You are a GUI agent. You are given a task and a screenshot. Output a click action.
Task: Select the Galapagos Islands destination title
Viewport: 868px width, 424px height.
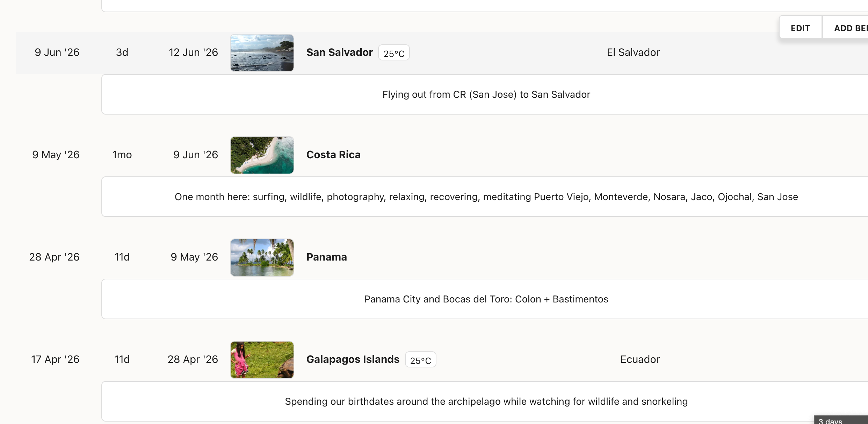click(x=353, y=359)
